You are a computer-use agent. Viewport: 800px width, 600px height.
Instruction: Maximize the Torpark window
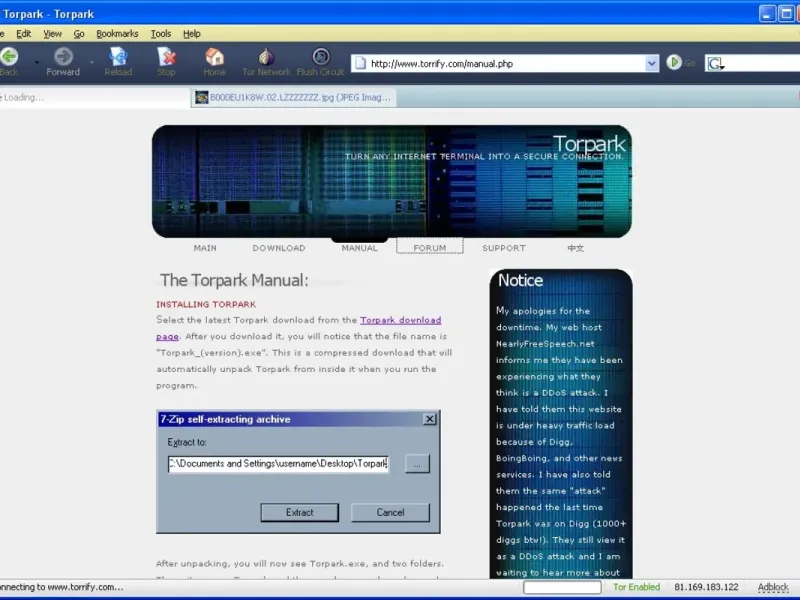(x=786, y=14)
